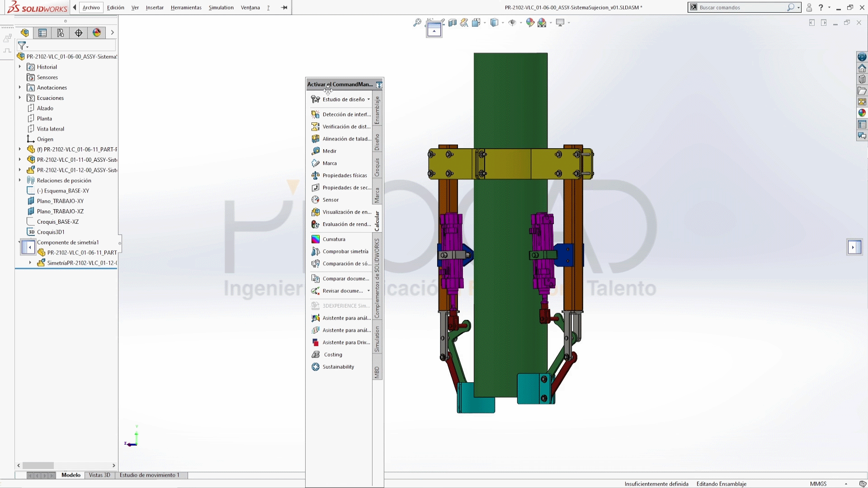Open the Design Library task pane tab

[862, 80]
